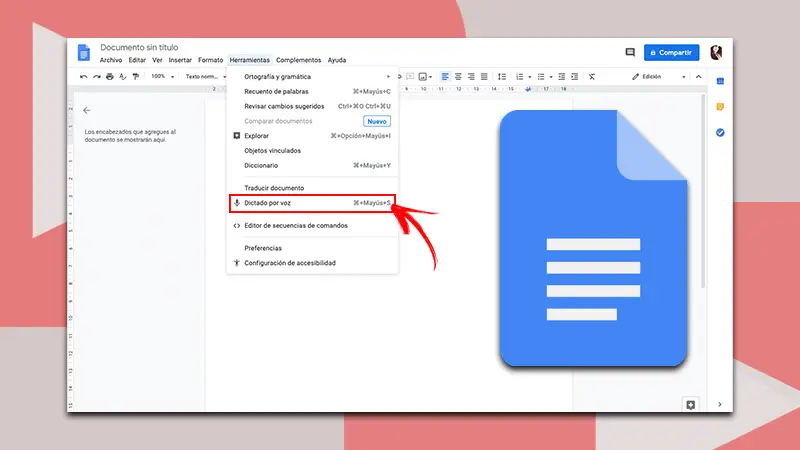
Task: Open Tasks in the side panel
Action: tap(720, 133)
